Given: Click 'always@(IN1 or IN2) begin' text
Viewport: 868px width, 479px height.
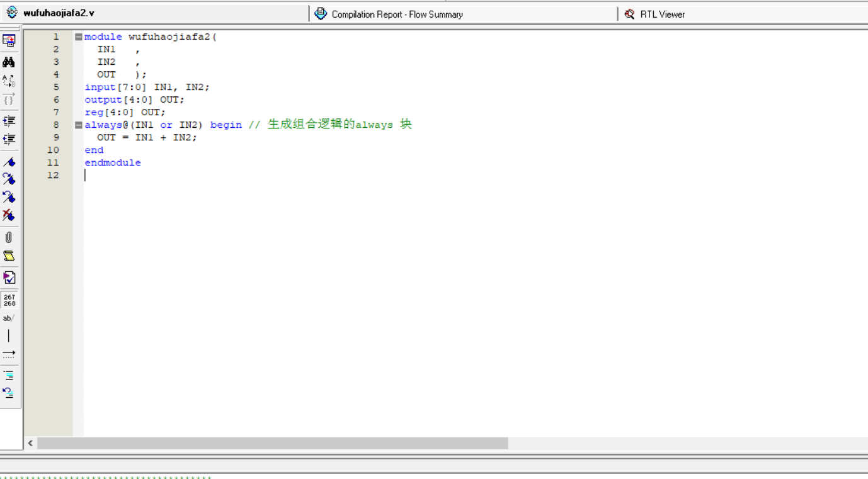Looking at the screenshot, I should [163, 125].
